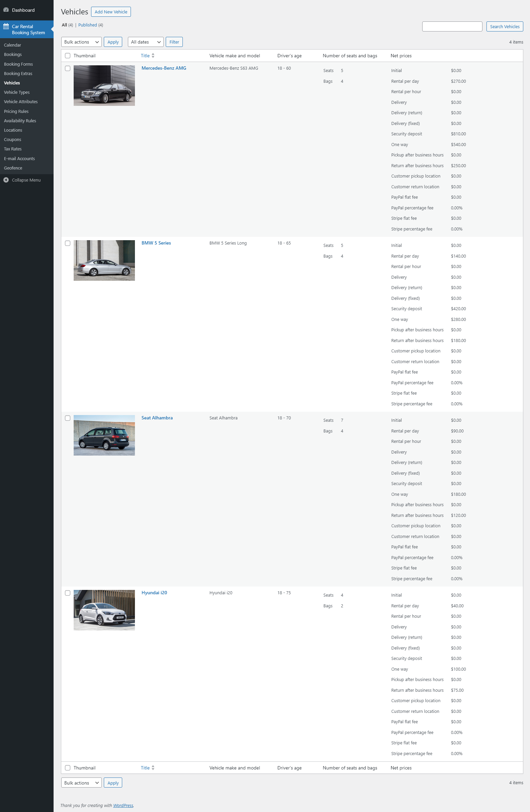Click the "BMW 5 Series Long" model text
Viewport: 530px width, 812px height.
click(x=228, y=243)
